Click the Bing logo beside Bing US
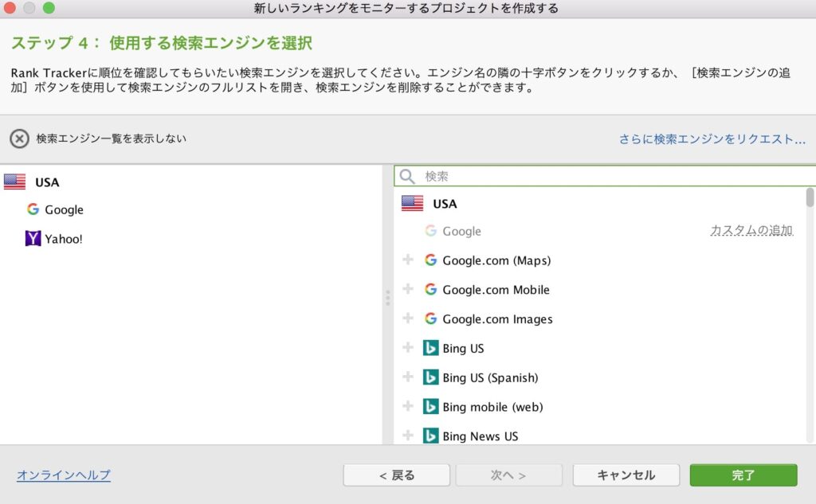816x504 pixels. (x=430, y=347)
